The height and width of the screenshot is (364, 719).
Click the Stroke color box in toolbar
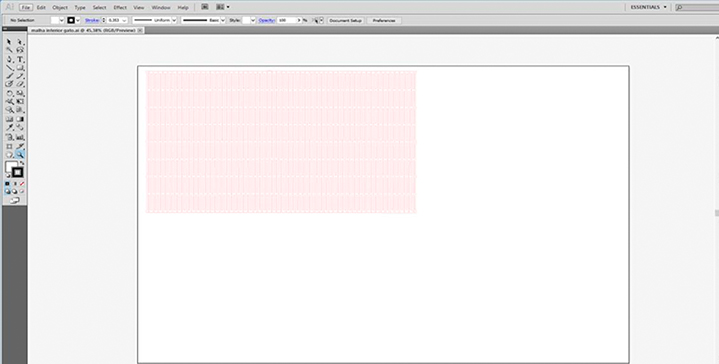18,172
